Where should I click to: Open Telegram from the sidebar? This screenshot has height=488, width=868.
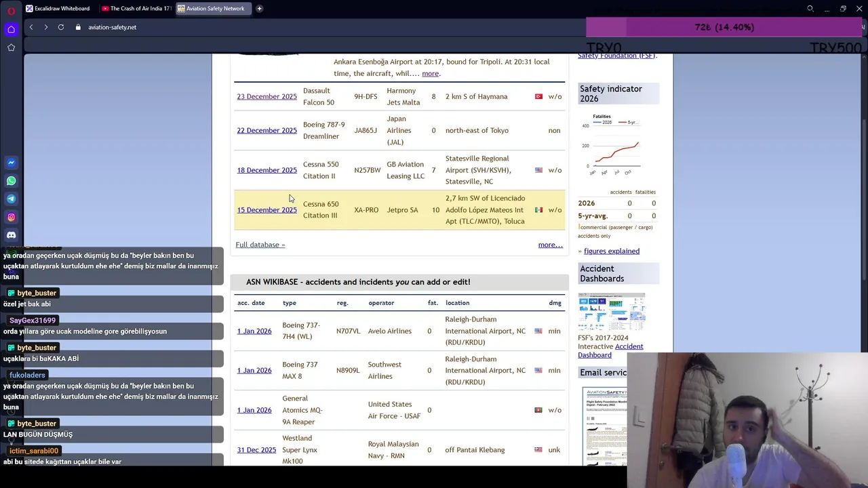coord(11,199)
